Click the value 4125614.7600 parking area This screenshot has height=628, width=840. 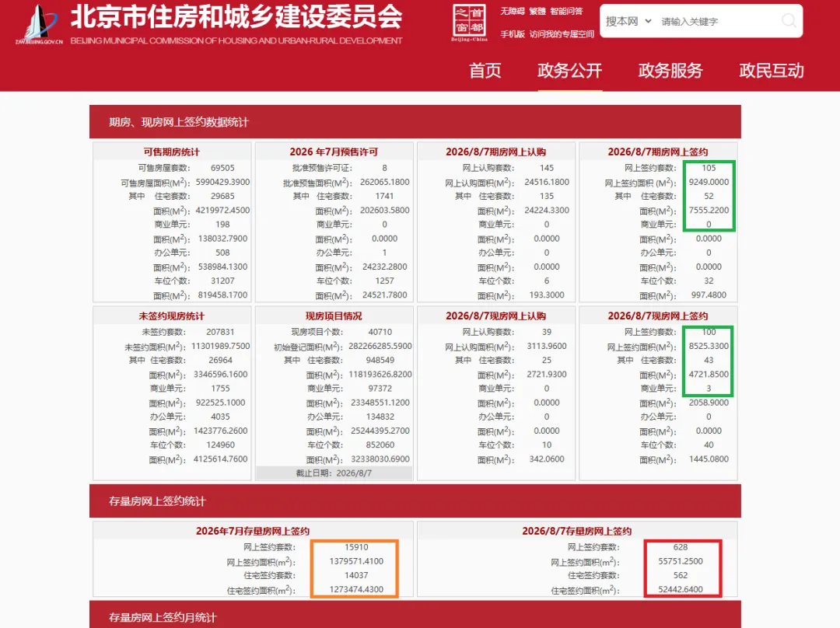pos(220,459)
